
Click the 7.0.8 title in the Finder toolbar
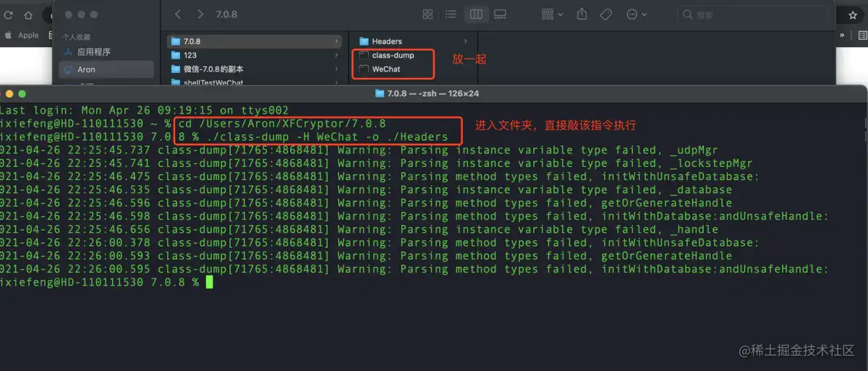tap(226, 14)
